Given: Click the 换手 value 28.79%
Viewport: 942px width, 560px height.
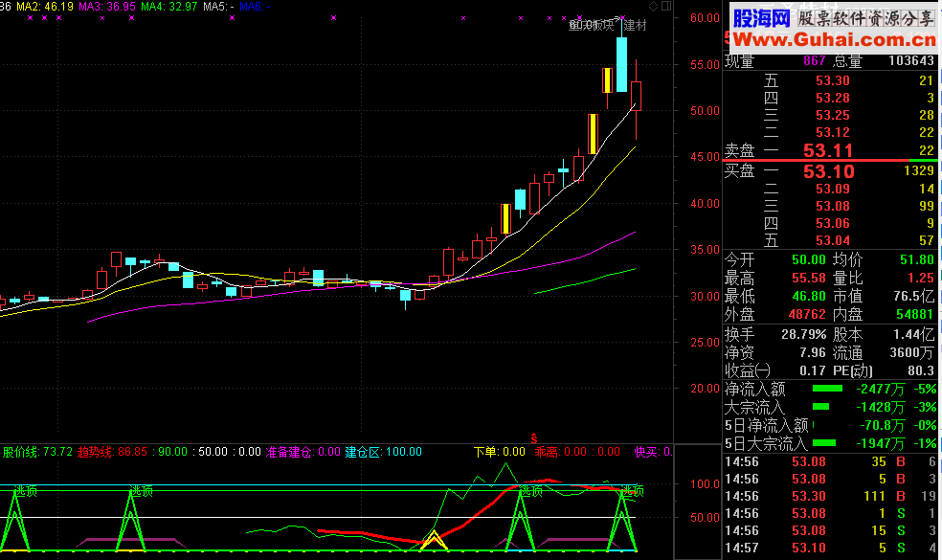Looking at the screenshot, I should coord(804,335).
